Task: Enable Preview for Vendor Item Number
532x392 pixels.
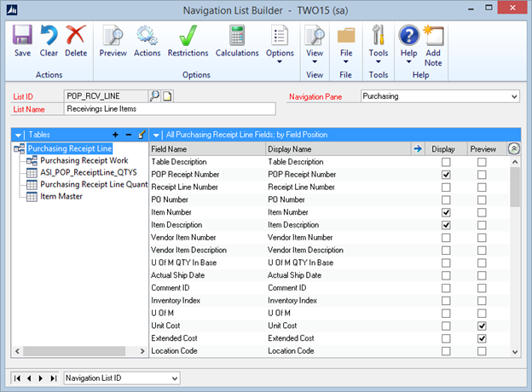Action: pyautogui.click(x=482, y=238)
